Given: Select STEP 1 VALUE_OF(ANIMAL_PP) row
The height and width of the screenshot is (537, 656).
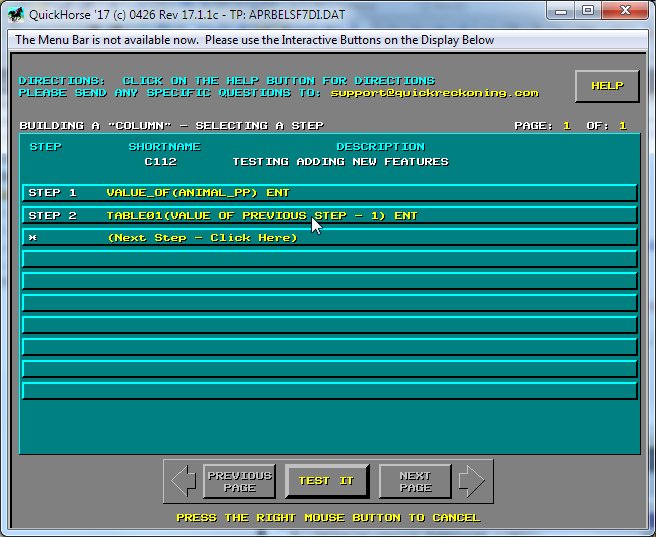Looking at the screenshot, I should click(329, 193).
